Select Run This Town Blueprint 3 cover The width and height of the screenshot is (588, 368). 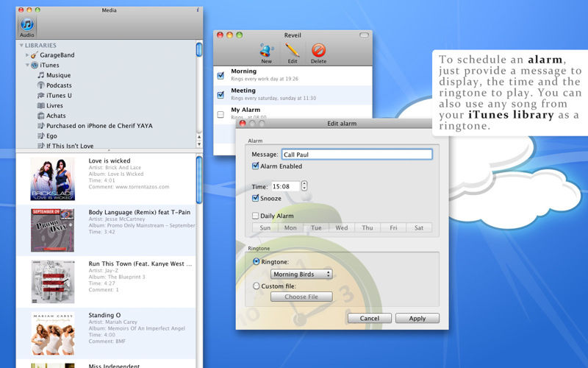[x=53, y=282]
